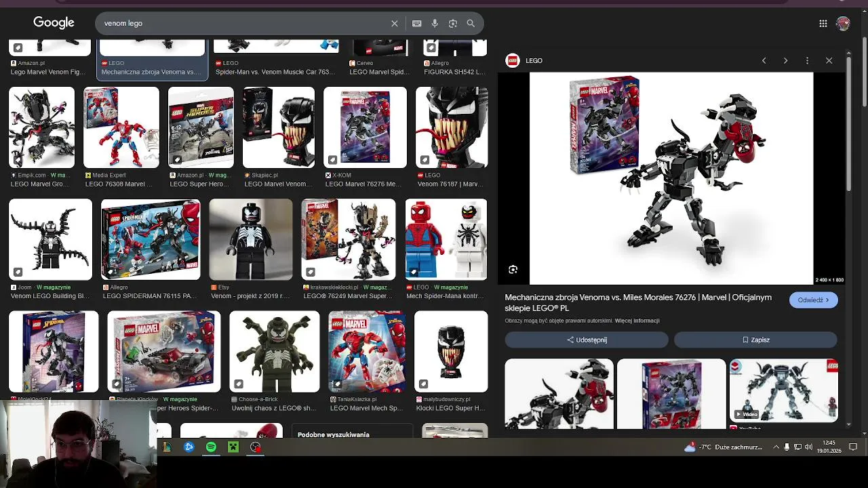Show next image in preview panel
The width and height of the screenshot is (868, 488).
click(x=785, y=60)
